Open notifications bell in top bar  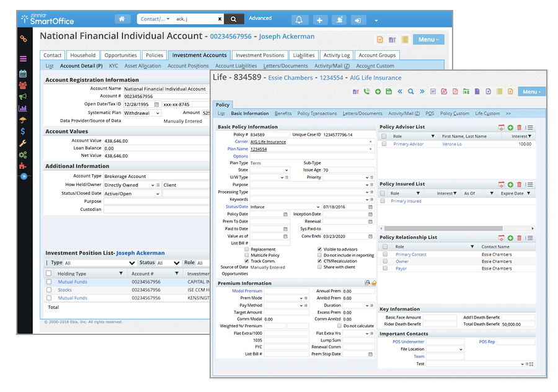[x=299, y=20]
